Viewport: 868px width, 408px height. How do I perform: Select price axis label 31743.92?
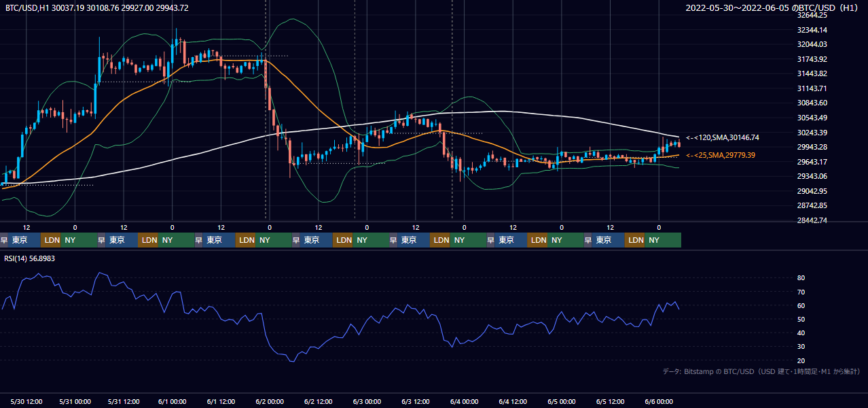click(812, 59)
